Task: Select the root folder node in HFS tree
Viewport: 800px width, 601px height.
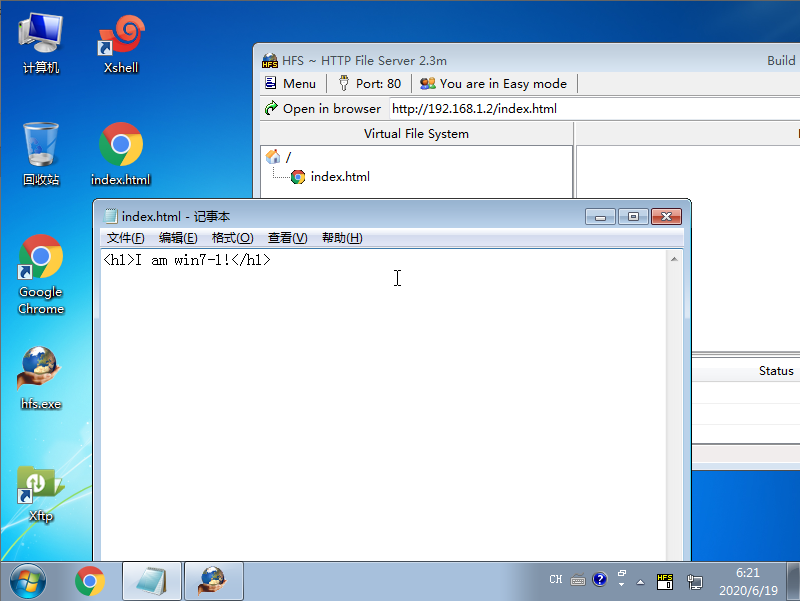Action: (287, 157)
